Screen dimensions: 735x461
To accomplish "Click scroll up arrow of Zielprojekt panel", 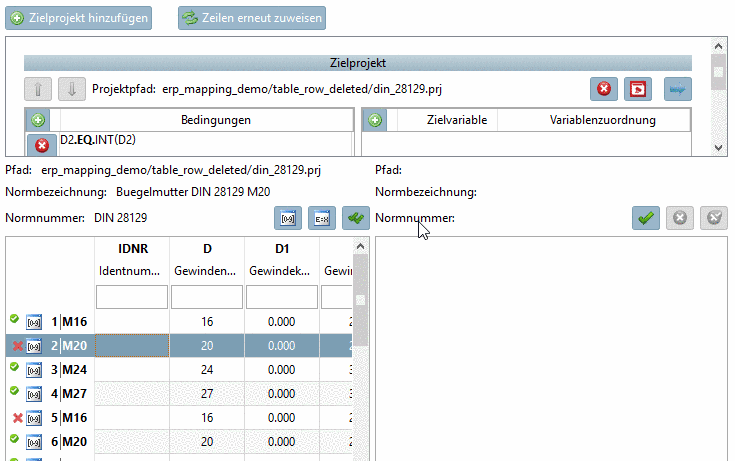I will tap(718, 46).
